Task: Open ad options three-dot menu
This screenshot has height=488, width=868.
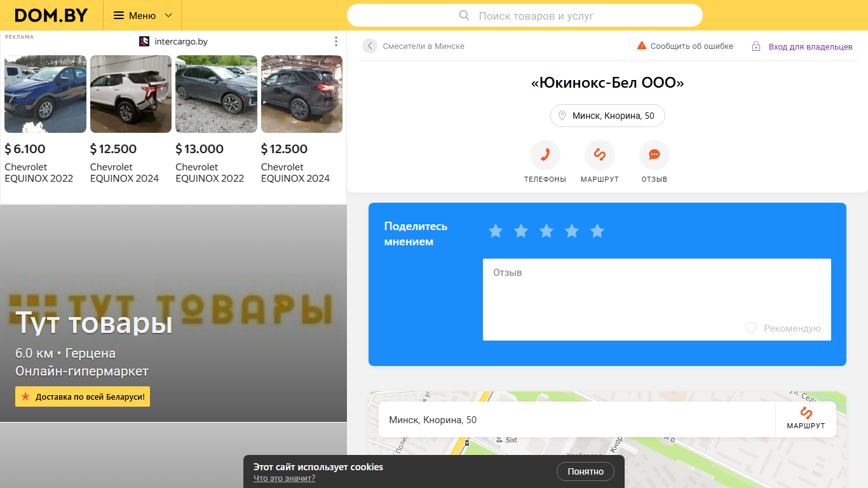Action: tap(336, 41)
